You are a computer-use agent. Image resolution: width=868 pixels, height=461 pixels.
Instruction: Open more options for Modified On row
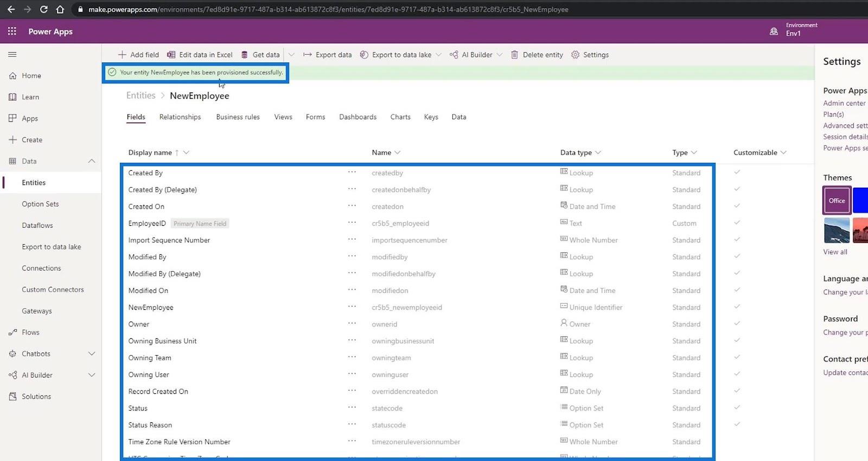click(x=352, y=290)
